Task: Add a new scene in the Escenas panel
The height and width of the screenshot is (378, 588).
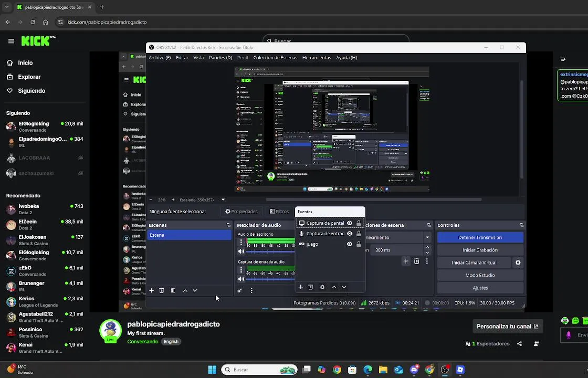Action: [x=152, y=290]
